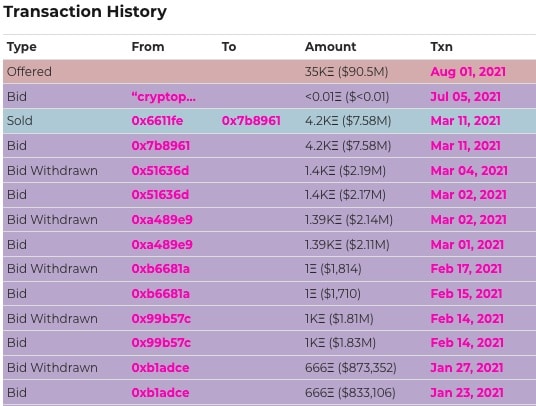Open 0xa489e9 in the Bid Withdrawn row
This screenshot has height=406, width=536.
162,219
